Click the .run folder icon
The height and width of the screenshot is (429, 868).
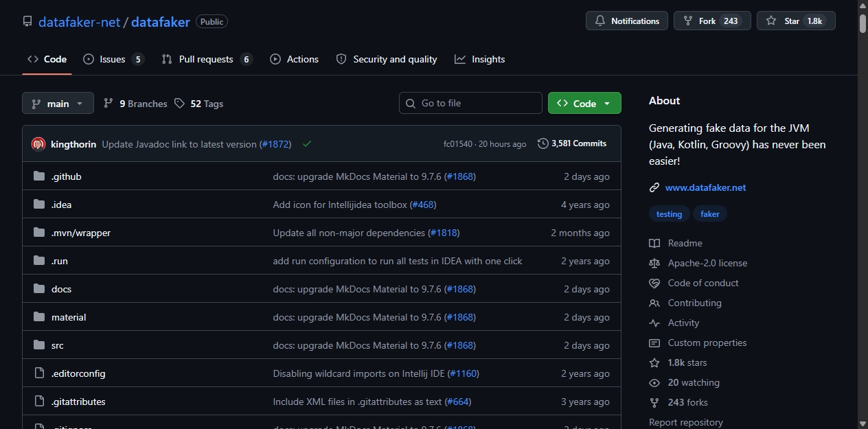pyautogui.click(x=39, y=261)
